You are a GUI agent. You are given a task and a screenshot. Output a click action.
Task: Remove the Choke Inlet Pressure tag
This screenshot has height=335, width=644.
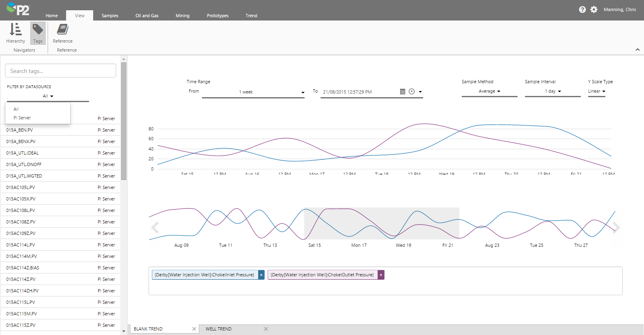pyautogui.click(x=261, y=275)
